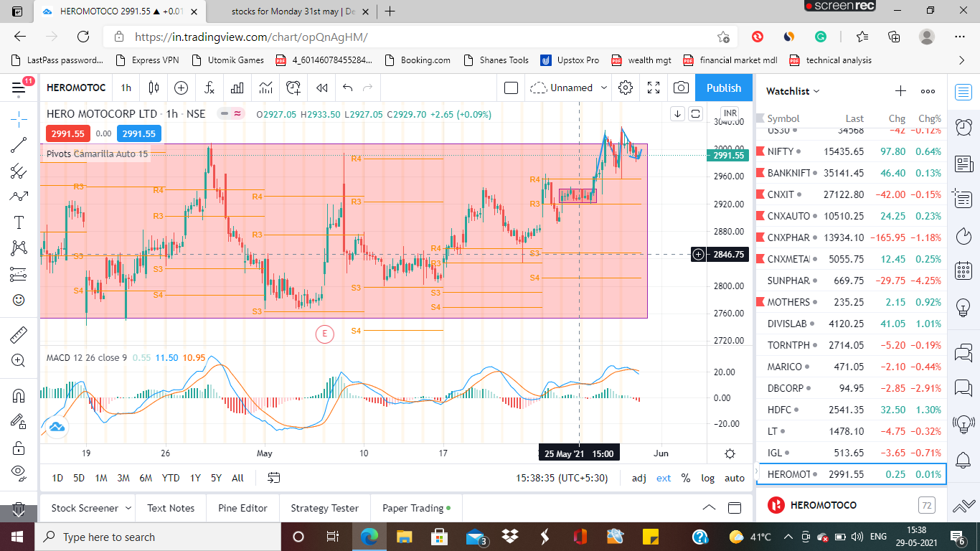Open the candlestick chart style menu
Image resolution: width=980 pixels, height=551 pixels.
pos(154,88)
